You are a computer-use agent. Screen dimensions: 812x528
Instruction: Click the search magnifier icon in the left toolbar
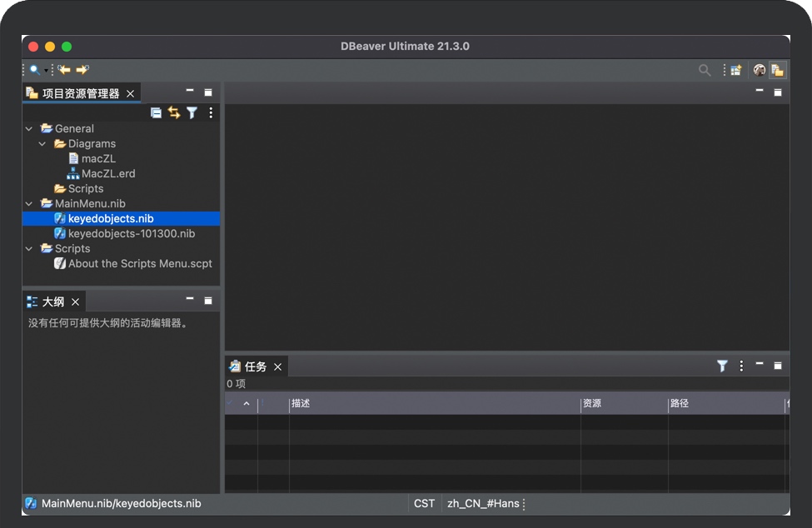pyautogui.click(x=34, y=70)
